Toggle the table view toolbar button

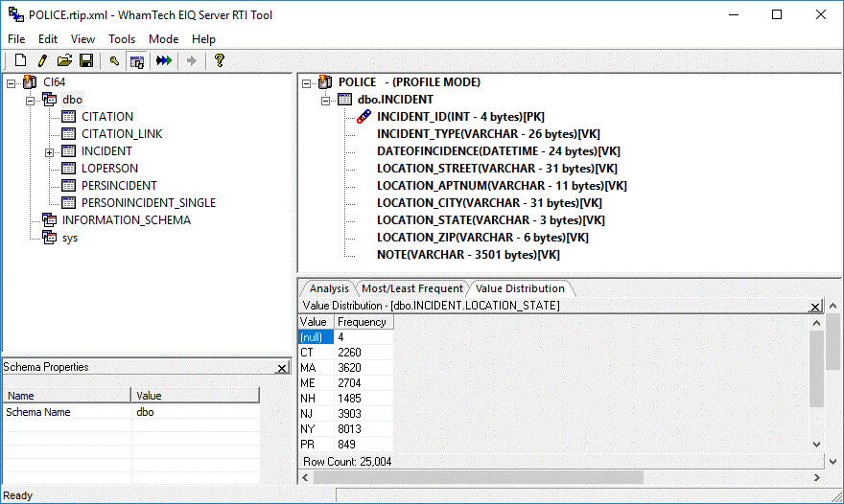[x=137, y=60]
